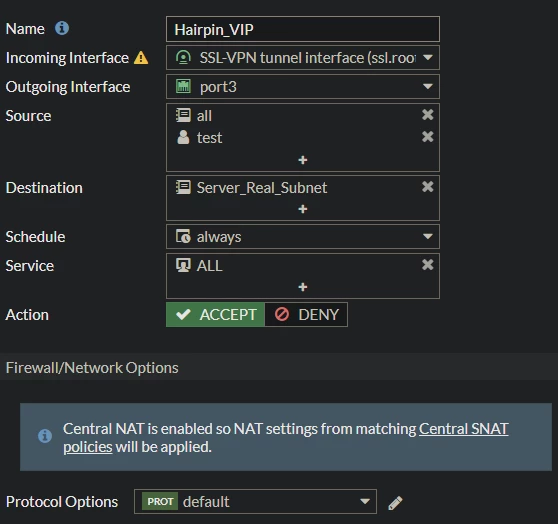The width and height of the screenshot is (558, 524).
Task: Click the info icon next to Name
Action: (62, 28)
